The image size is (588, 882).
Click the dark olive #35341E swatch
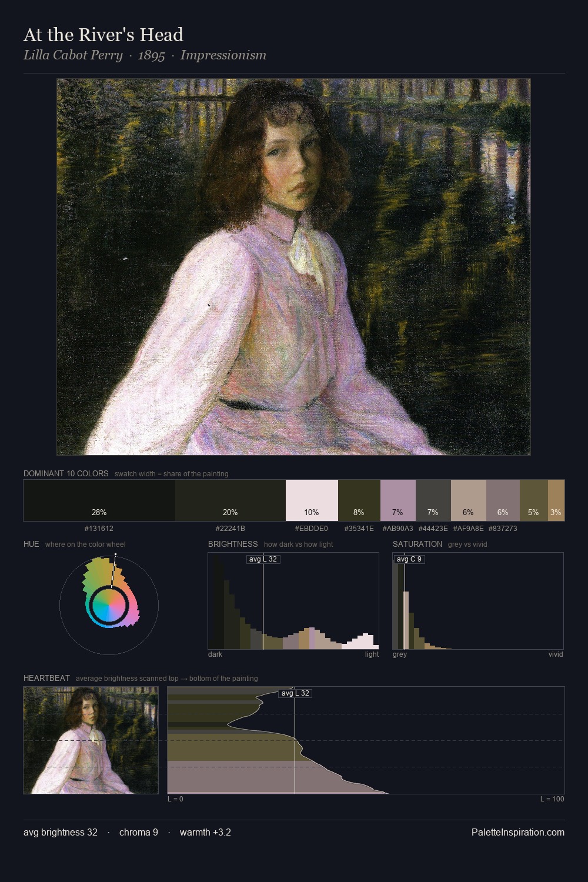[359, 500]
